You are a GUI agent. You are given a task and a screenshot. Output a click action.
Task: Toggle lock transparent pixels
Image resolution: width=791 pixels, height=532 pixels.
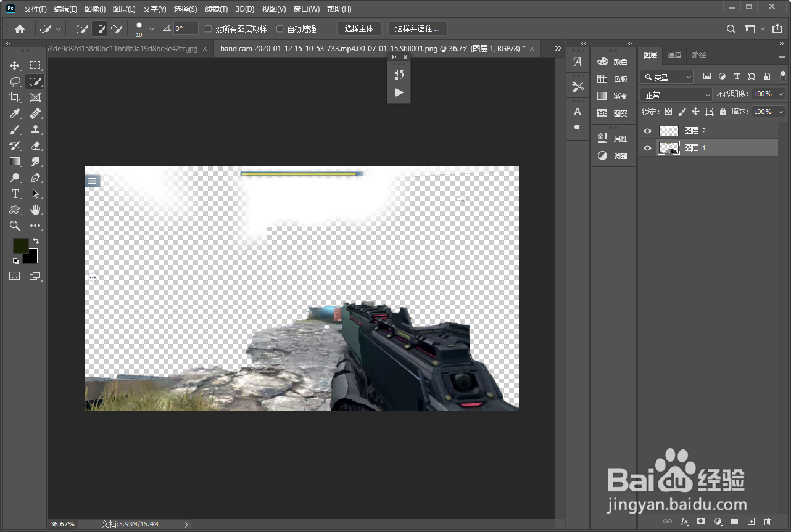[x=668, y=112]
